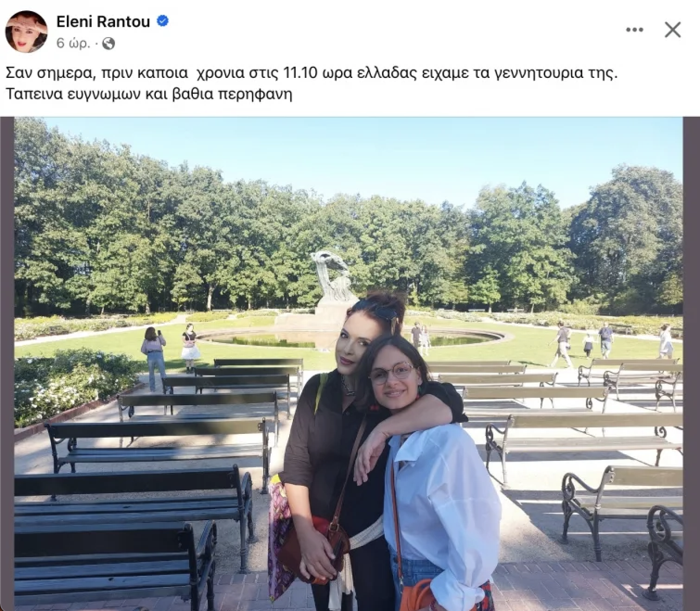Image resolution: width=700 pixels, height=611 pixels.
Task: Click the globe public-audience icon
Action: pyautogui.click(x=109, y=44)
